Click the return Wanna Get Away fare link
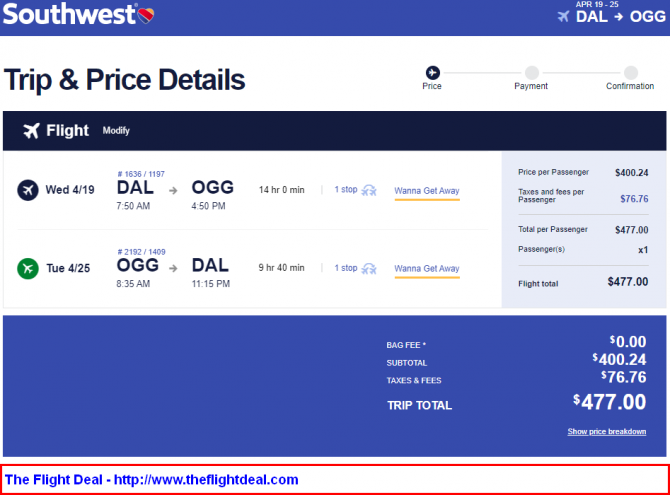 coord(427,268)
